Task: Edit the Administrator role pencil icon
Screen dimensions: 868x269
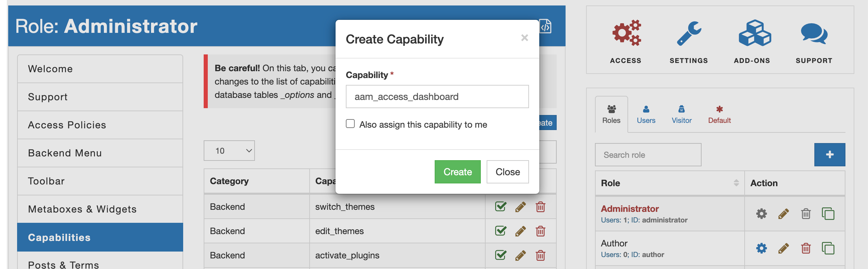Action: pyautogui.click(x=784, y=214)
